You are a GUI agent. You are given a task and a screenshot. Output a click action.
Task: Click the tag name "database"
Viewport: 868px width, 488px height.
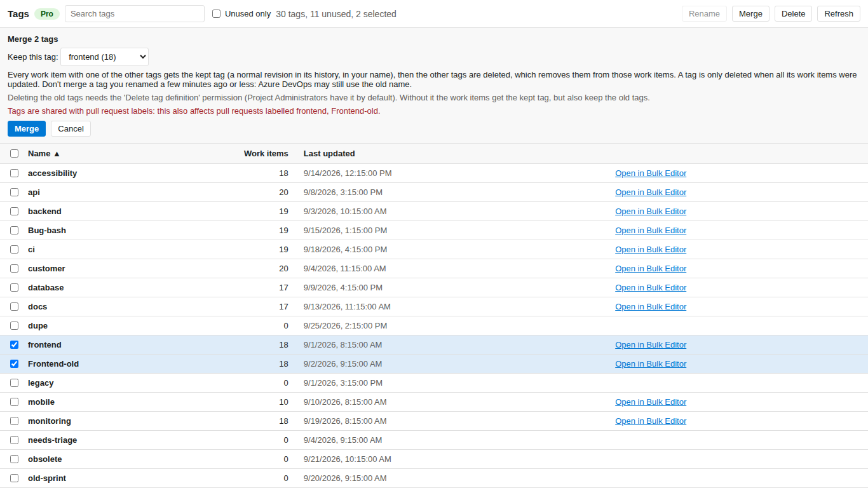click(x=46, y=288)
